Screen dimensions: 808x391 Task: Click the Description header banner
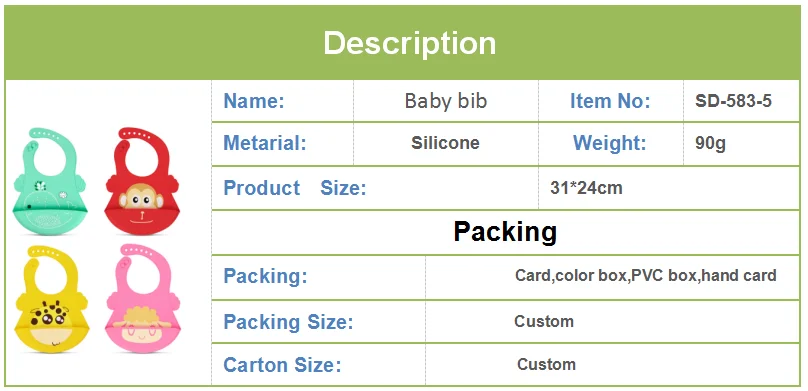pyautogui.click(x=402, y=43)
